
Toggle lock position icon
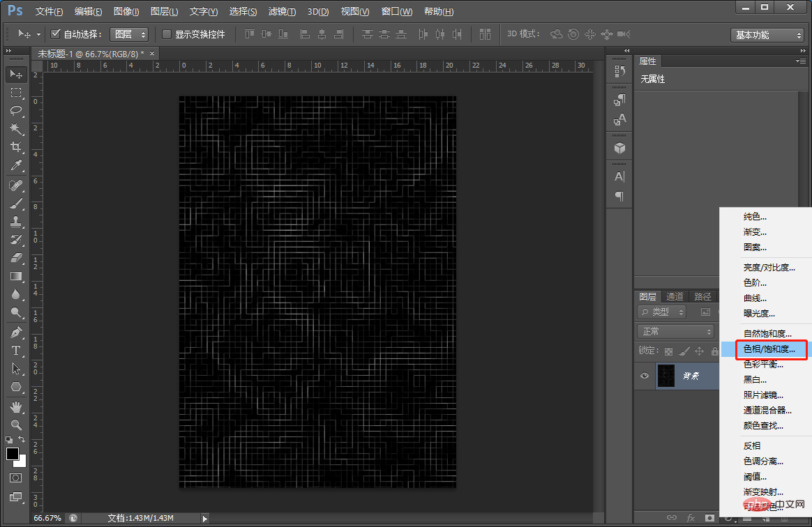coord(699,351)
